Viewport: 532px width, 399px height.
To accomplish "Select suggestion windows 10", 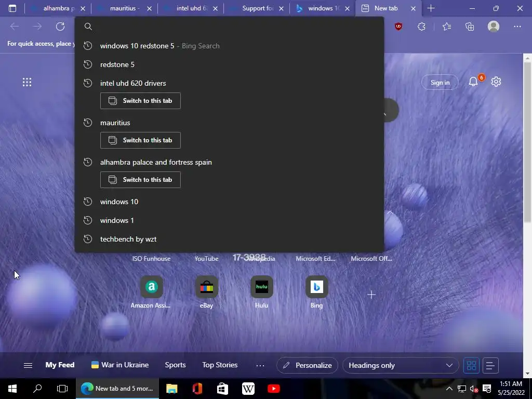I will (229, 202).
